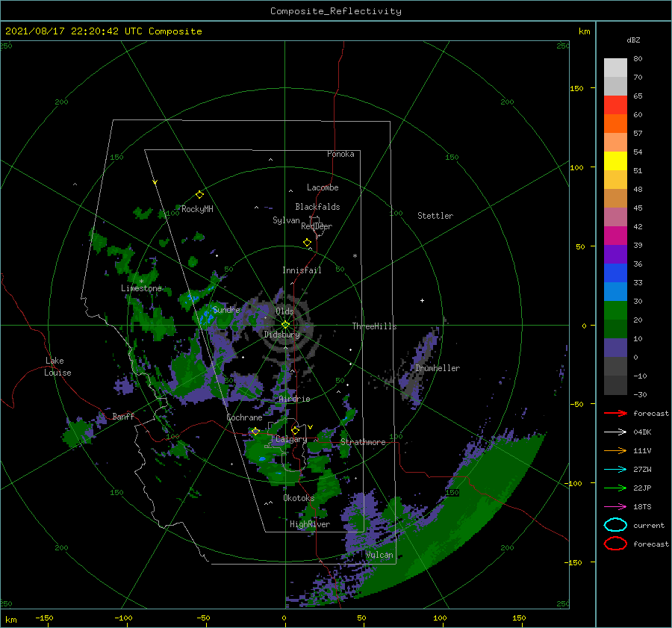Viewport: 672px width, 628px height.
Task: Click the Cochrane city label
Action: point(244,417)
